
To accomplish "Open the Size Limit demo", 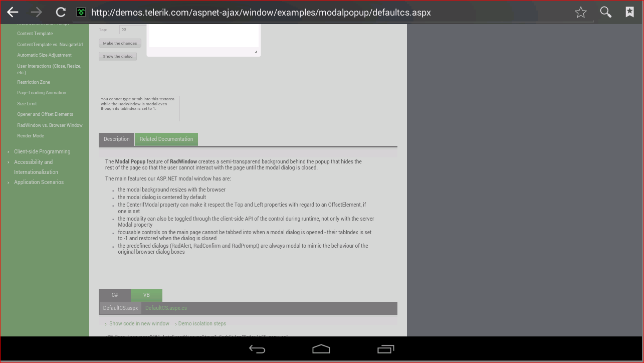I will point(27,104).
